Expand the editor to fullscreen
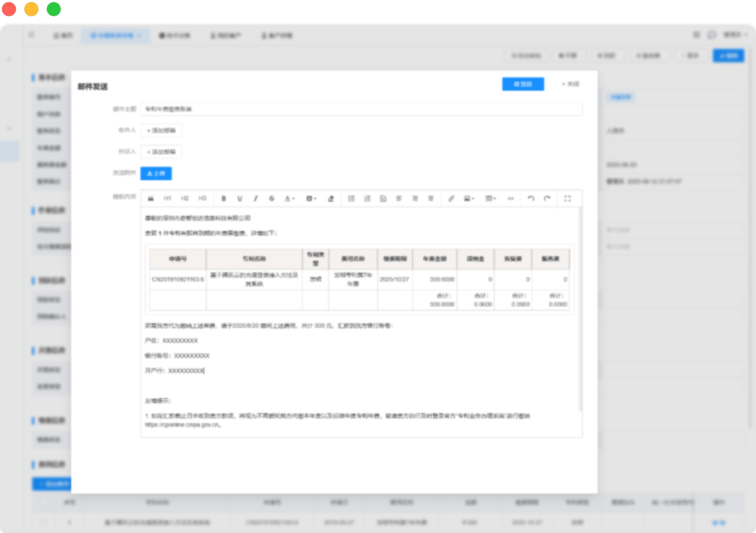This screenshot has height=533, width=756. 567,198
